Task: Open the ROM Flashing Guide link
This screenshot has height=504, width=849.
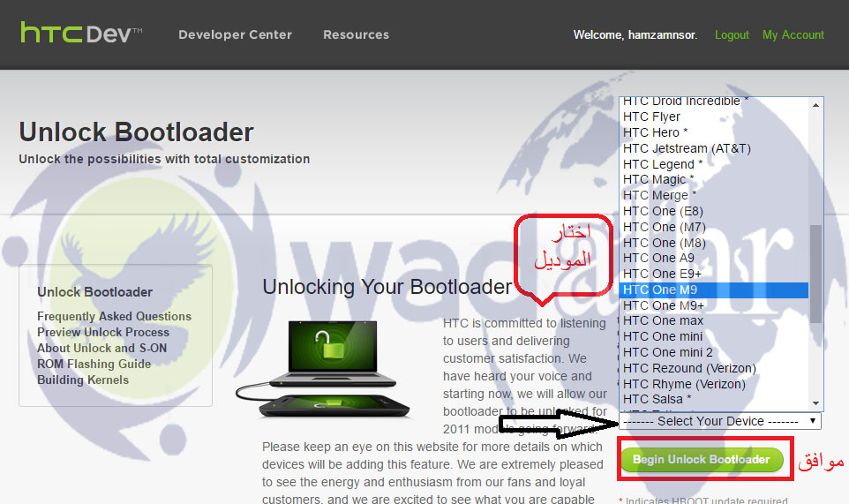Action: 94,365
